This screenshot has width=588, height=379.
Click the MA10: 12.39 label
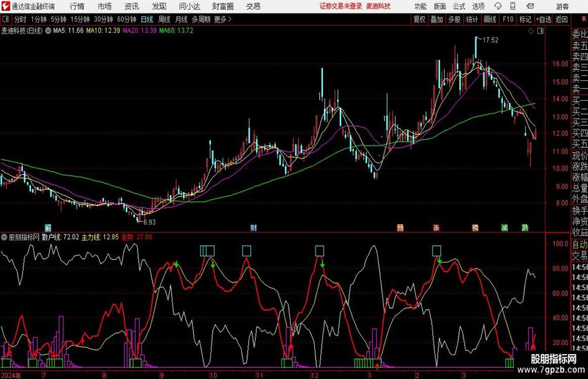click(x=103, y=30)
